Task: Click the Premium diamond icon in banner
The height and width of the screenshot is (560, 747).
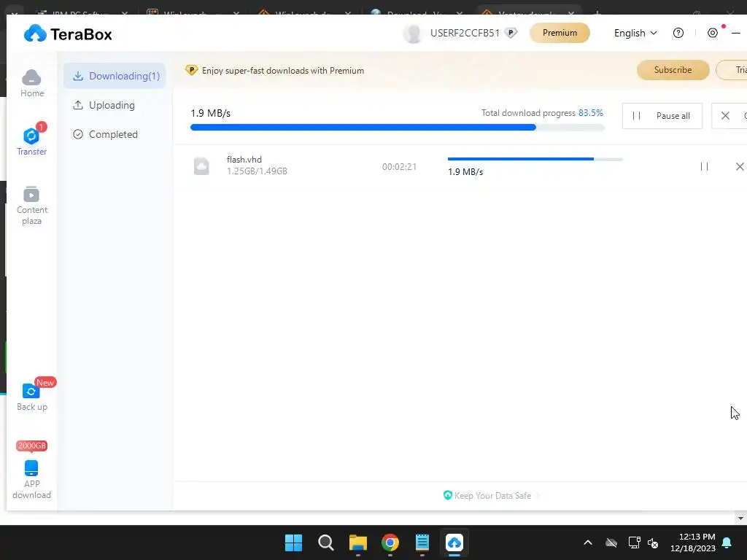Action: coord(192,71)
